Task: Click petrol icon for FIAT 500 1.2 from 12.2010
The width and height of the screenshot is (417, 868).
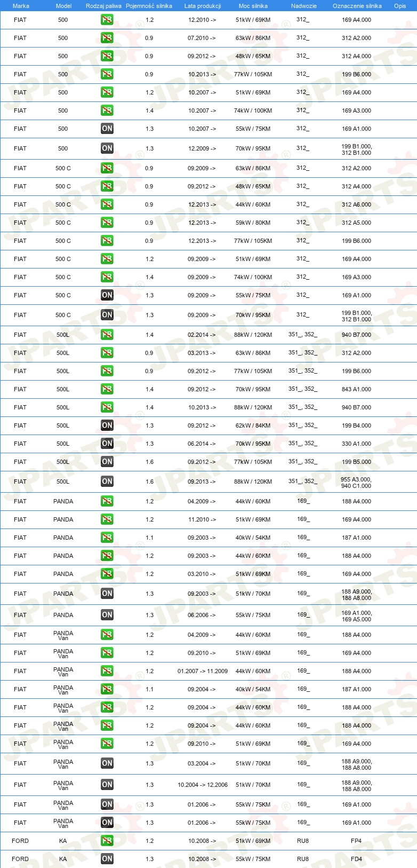Action: 107,20
